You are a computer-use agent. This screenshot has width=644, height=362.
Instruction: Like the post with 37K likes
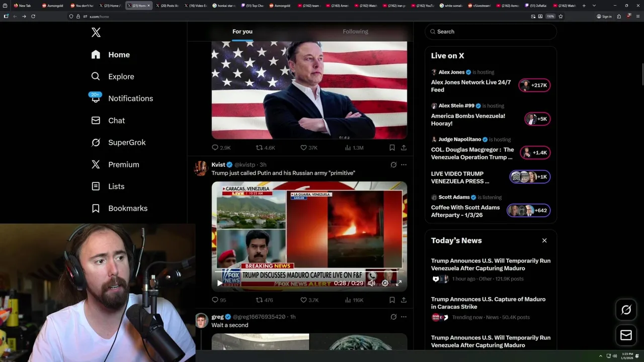click(309, 148)
